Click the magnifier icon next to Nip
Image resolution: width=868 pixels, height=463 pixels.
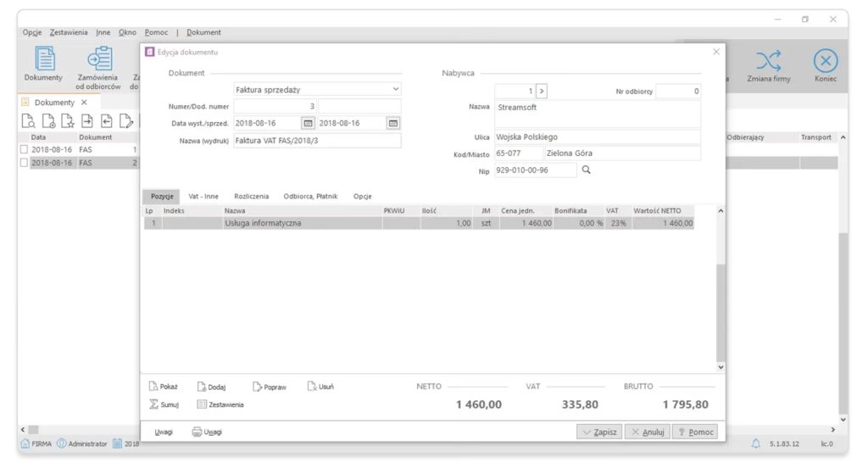pos(586,170)
